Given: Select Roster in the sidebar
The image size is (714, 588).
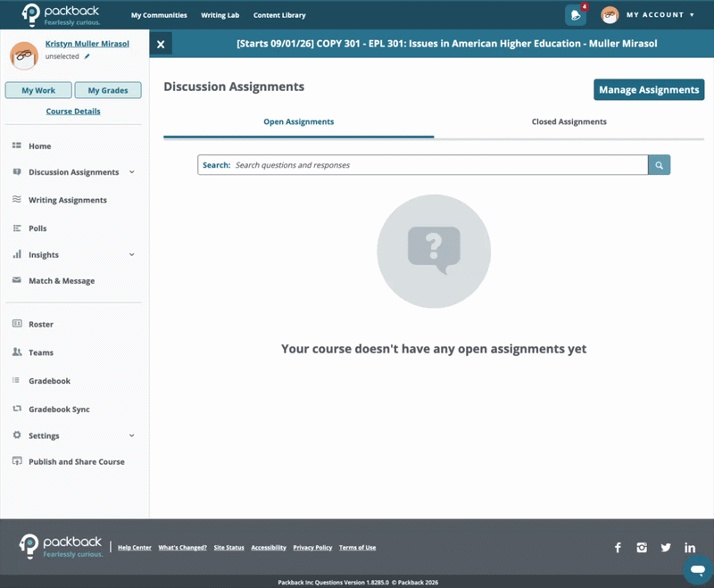Looking at the screenshot, I should [41, 325].
